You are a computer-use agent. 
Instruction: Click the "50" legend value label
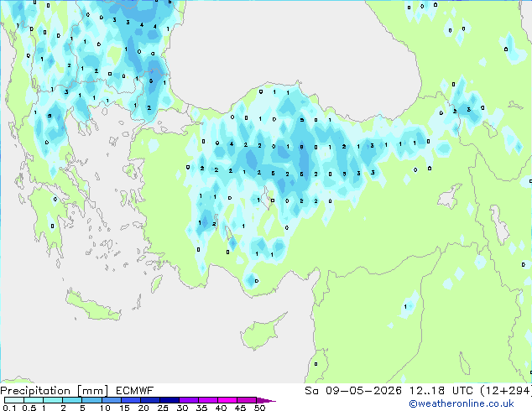259,408
